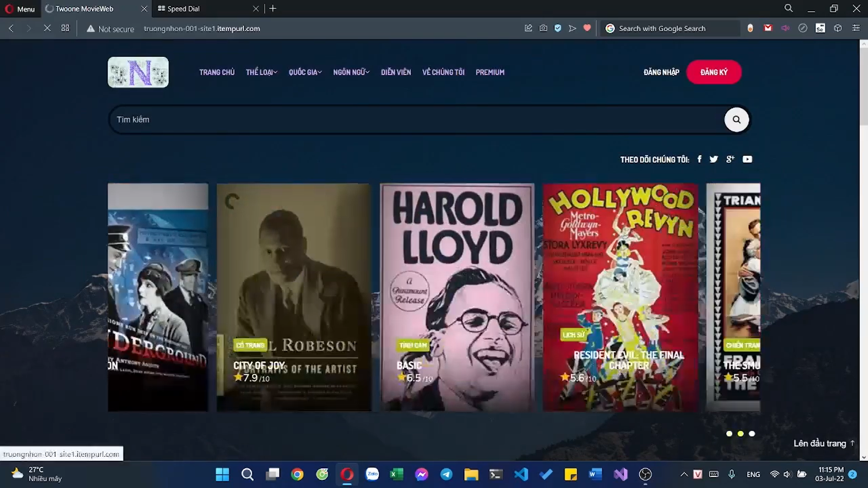Open the Opera Flow send arrow icon
Image resolution: width=868 pixels, height=488 pixels.
[x=572, y=28]
